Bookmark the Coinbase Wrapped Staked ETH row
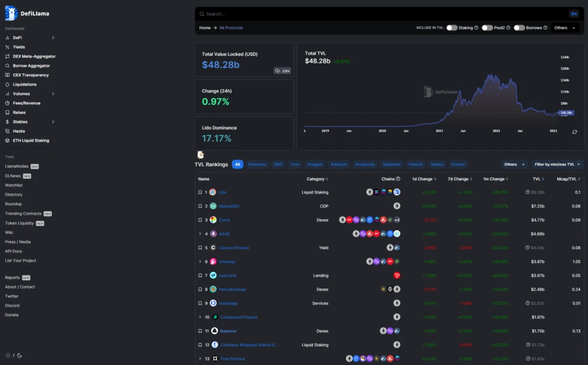The width and height of the screenshot is (588, 365). tap(200, 345)
